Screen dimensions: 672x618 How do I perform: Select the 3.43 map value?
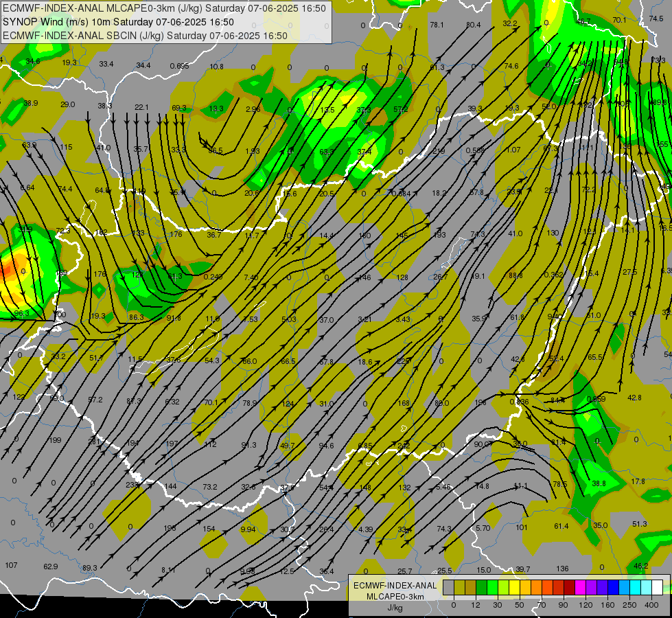click(402, 319)
